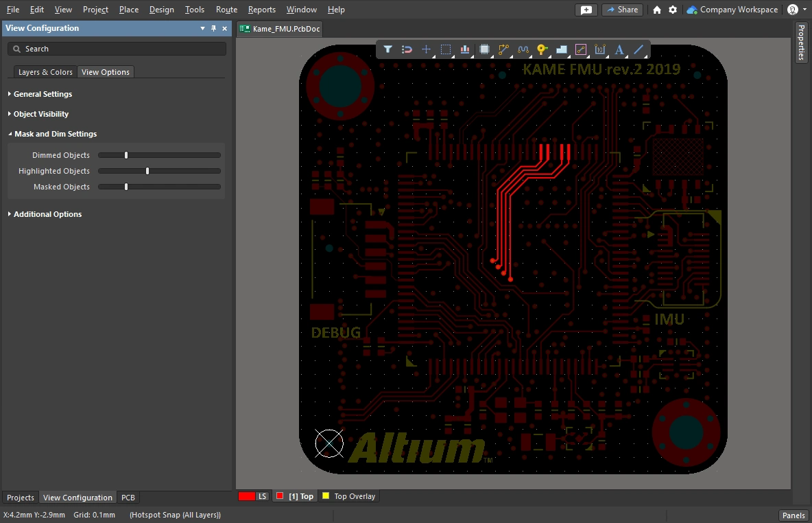
Task: Select the Snap magnet tool icon
Action: (407, 49)
